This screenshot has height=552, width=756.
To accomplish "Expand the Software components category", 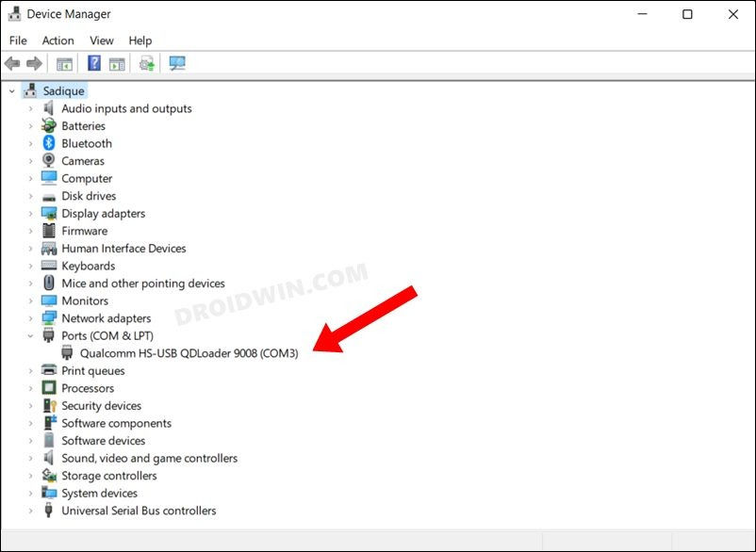I will tap(30, 423).
